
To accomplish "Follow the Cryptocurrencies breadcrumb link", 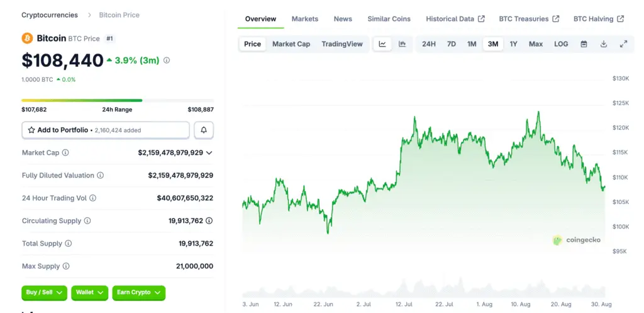I will coord(50,15).
